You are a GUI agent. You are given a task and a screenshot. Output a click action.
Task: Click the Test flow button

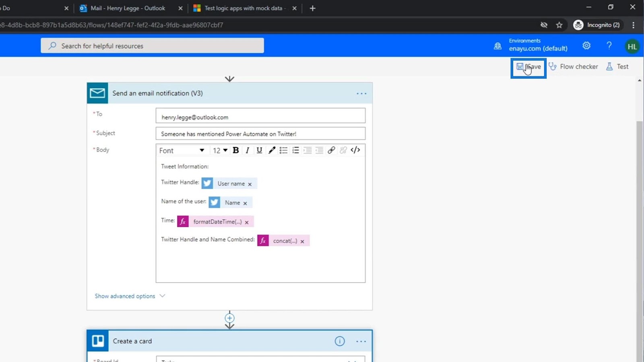617,67
